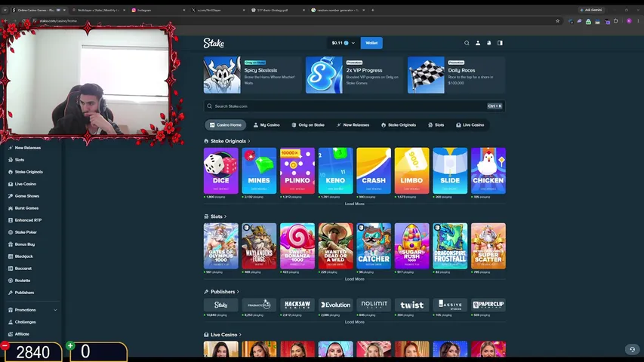
Task: Select the Only on Stake tab
Action: coord(307,124)
